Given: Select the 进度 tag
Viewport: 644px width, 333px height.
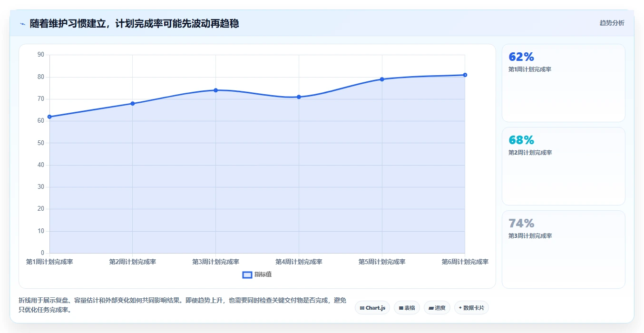Looking at the screenshot, I should 437,308.
